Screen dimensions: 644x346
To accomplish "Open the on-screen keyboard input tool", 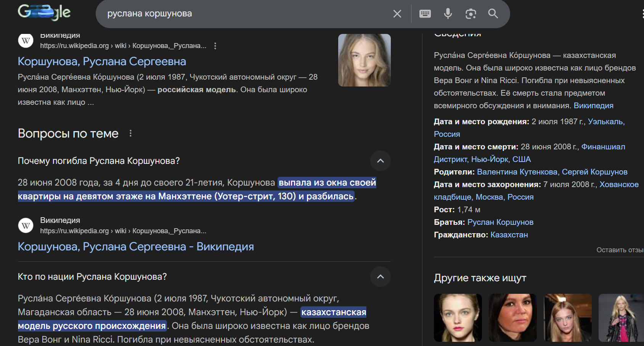I will [x=425, y=14].
